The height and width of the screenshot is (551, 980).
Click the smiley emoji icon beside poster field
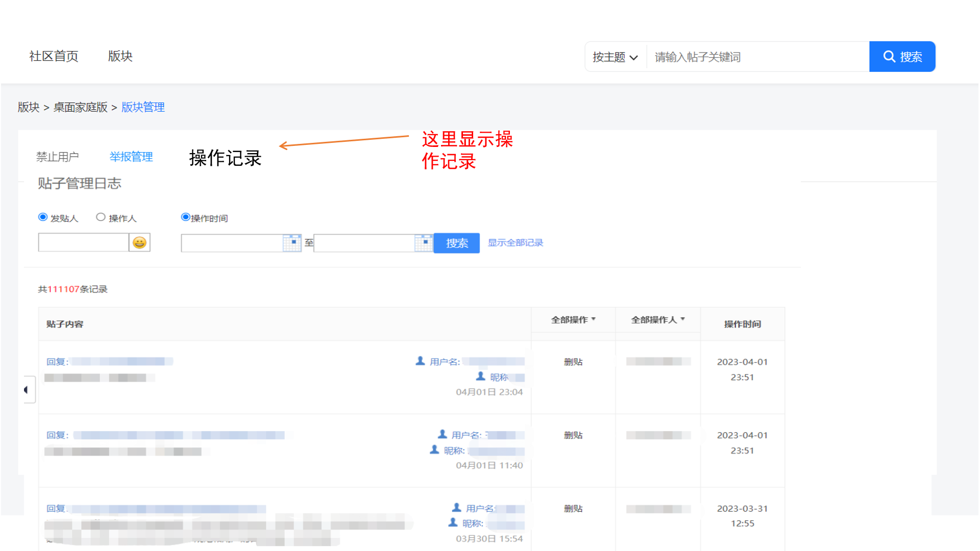pos(139,243)
